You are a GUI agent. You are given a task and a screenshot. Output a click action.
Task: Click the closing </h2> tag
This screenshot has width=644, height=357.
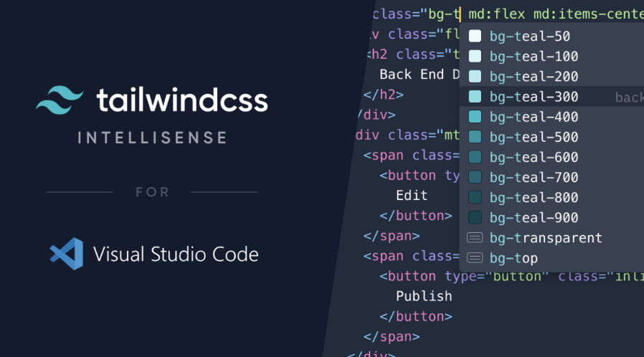coord(384,95)
